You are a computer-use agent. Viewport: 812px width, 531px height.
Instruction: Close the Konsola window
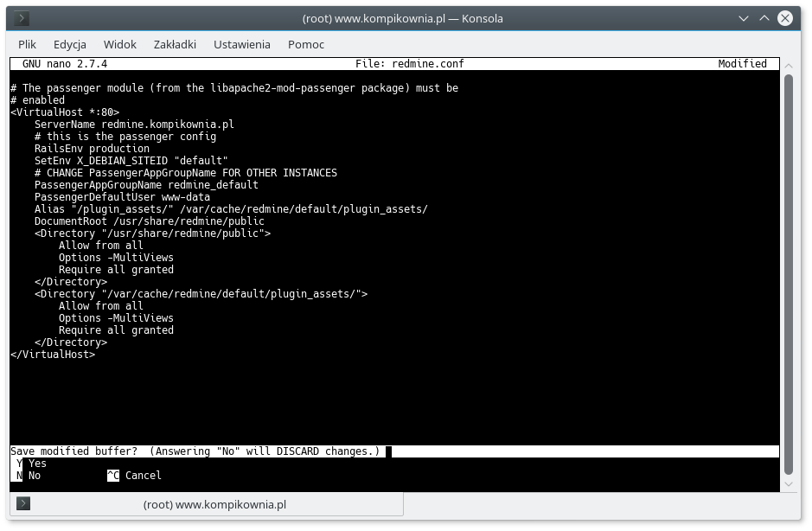click(785, 19)
